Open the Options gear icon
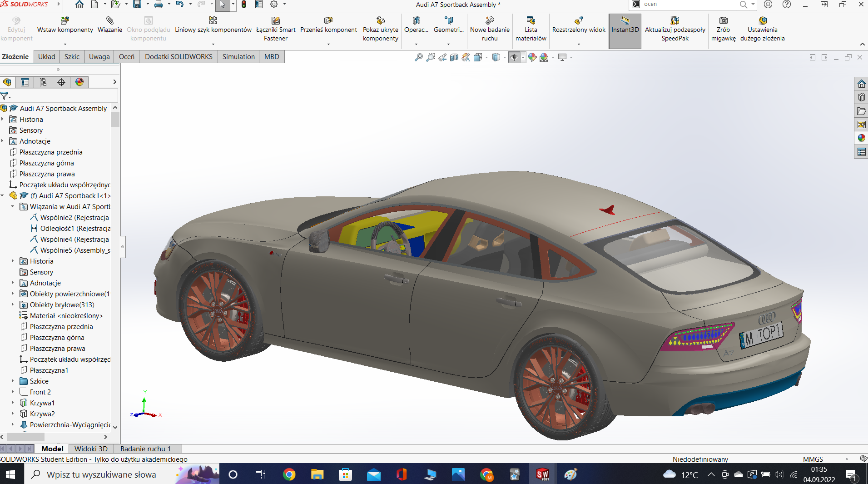Image resolution: width=868 pixels, height=484 pixels. coord(274,5)
